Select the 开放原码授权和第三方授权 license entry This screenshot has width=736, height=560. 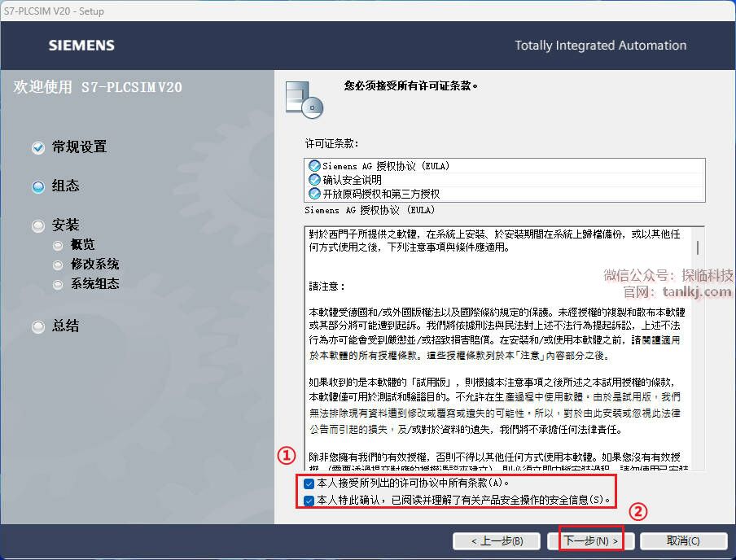pyautogui.click(x=505, y=194)
